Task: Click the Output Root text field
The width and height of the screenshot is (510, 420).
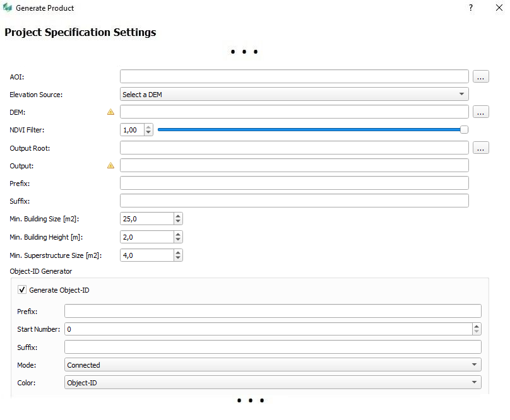Action: pos(294,148)
